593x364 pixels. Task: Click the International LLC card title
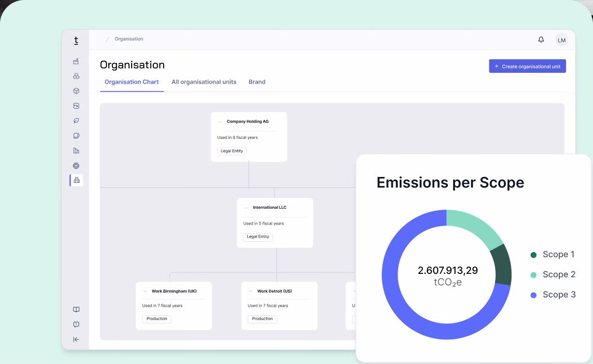click(x=270, y=208)
